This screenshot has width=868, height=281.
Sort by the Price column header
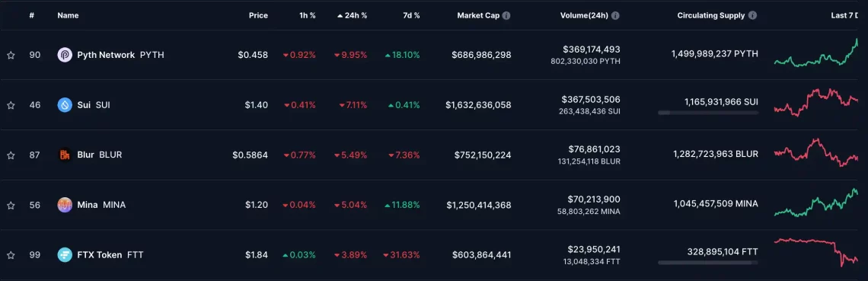click(258, 15)
